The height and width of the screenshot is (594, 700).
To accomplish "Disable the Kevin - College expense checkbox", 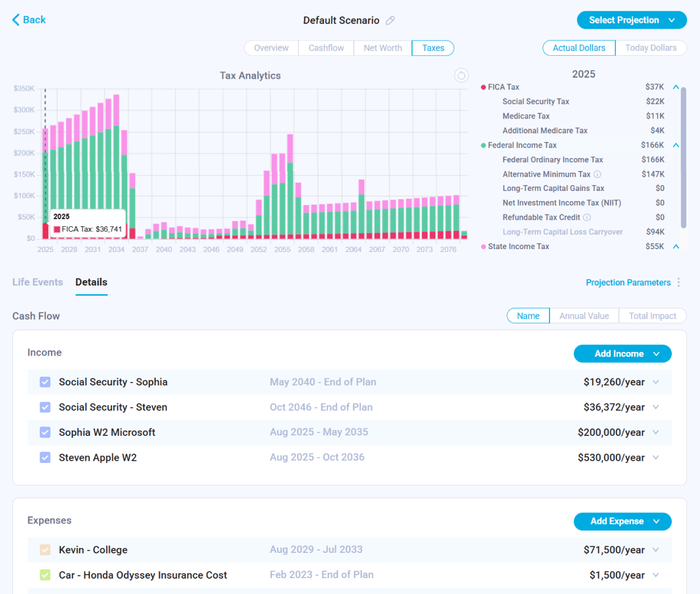I will pyautogui.click(x=45, y=550).
